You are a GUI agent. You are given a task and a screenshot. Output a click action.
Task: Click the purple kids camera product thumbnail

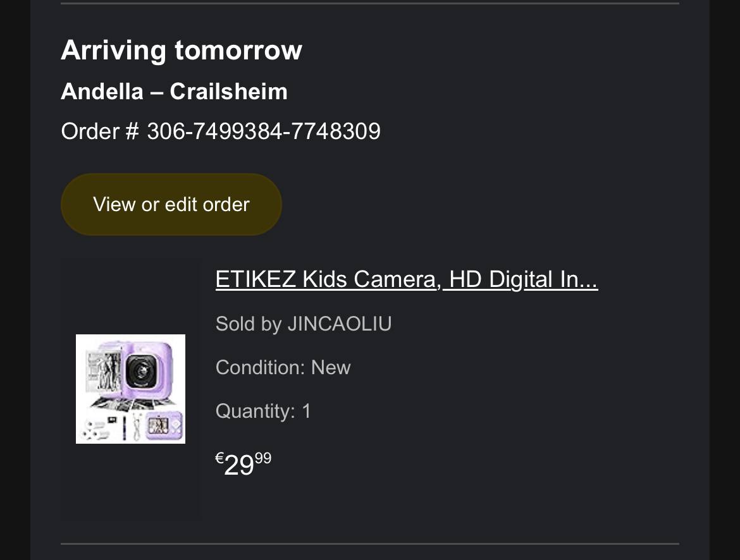click(x=130, y=389)
